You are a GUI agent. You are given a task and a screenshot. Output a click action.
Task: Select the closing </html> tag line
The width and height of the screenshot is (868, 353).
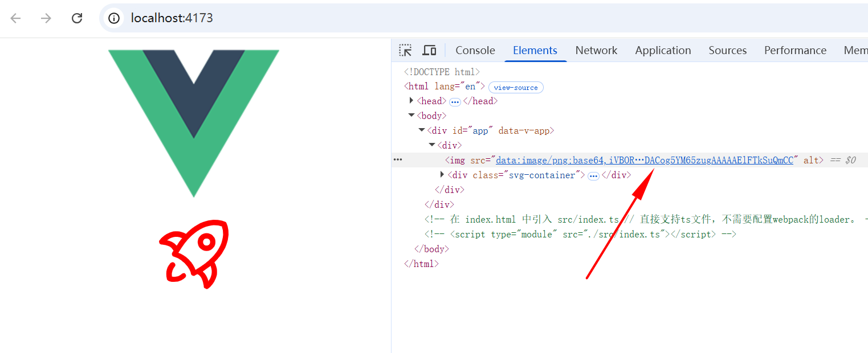[421, 264]
